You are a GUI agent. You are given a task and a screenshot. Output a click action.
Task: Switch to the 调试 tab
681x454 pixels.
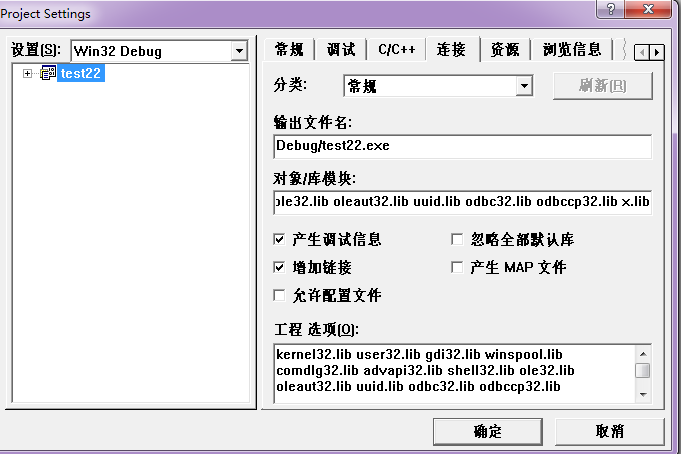[x=341, y=50]
